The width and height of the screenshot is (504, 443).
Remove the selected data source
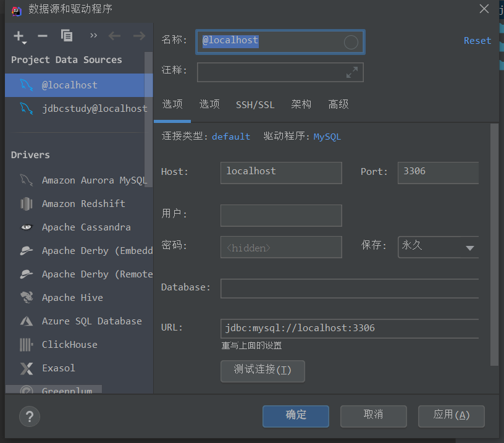(42, 36)
